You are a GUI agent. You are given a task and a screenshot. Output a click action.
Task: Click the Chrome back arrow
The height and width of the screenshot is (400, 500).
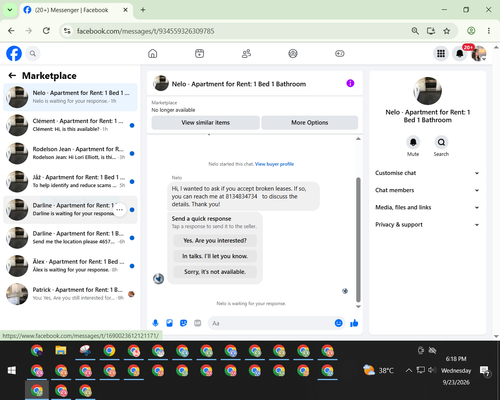11,31
